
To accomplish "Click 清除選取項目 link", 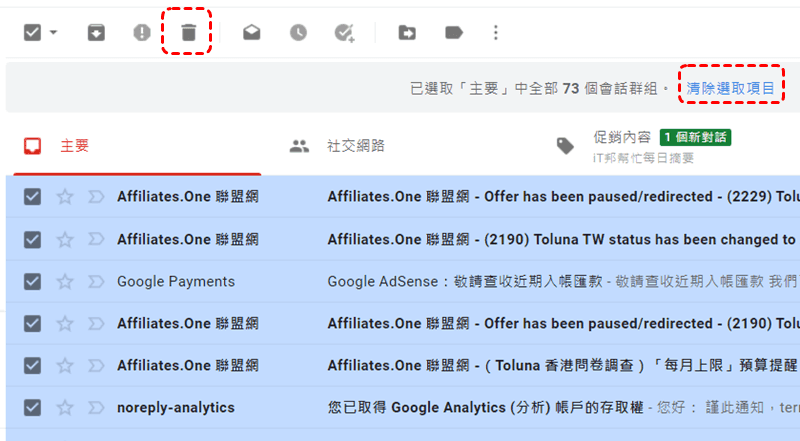I will (730, 88).
